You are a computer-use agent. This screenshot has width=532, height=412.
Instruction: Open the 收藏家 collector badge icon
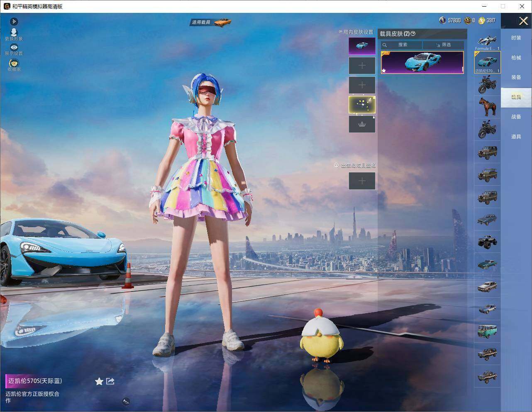point(14,63)
